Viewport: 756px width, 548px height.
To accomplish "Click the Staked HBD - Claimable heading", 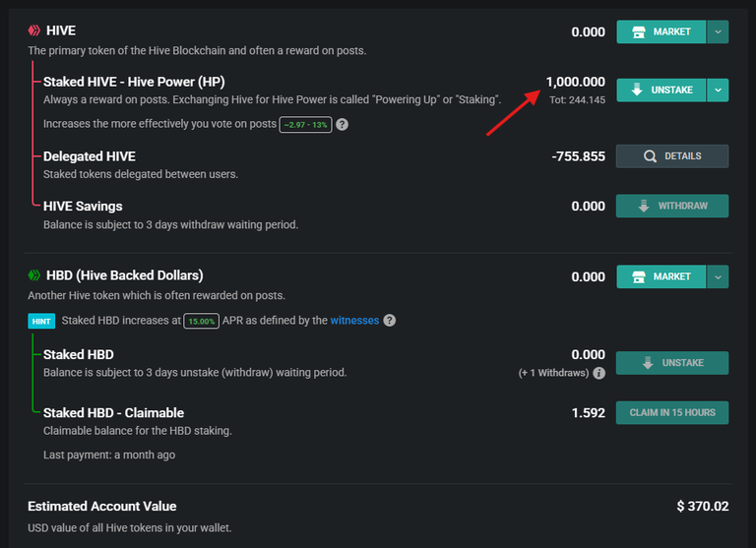I will [x=114, y=413].
